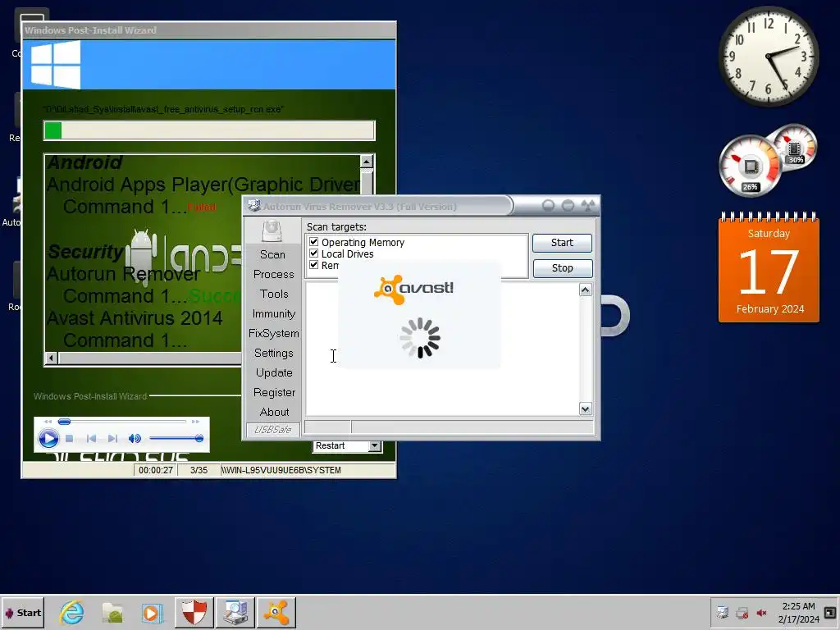
Task: Open the Settings section
Action: 274,353
